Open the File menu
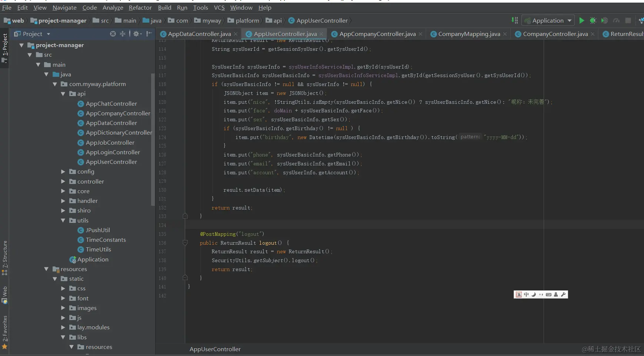This screenshot has width=644, height=356. pyautogui.click(x=7, y=7)
